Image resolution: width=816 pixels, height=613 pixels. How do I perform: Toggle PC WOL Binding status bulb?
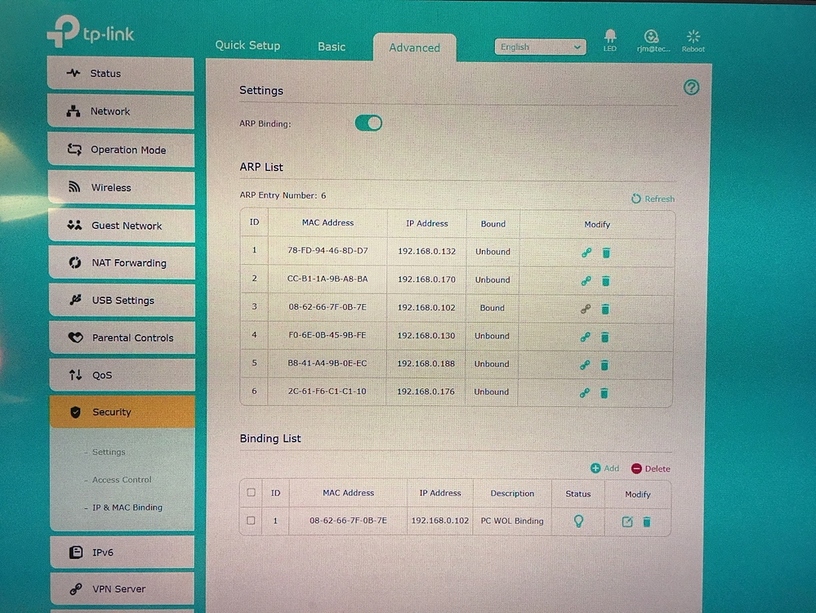[578, 521]
